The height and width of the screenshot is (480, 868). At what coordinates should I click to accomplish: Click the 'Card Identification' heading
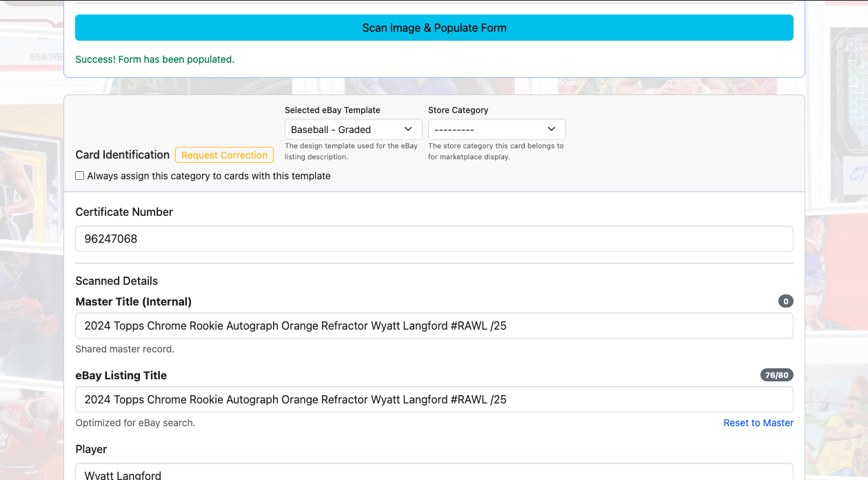[x=122, y=155]
